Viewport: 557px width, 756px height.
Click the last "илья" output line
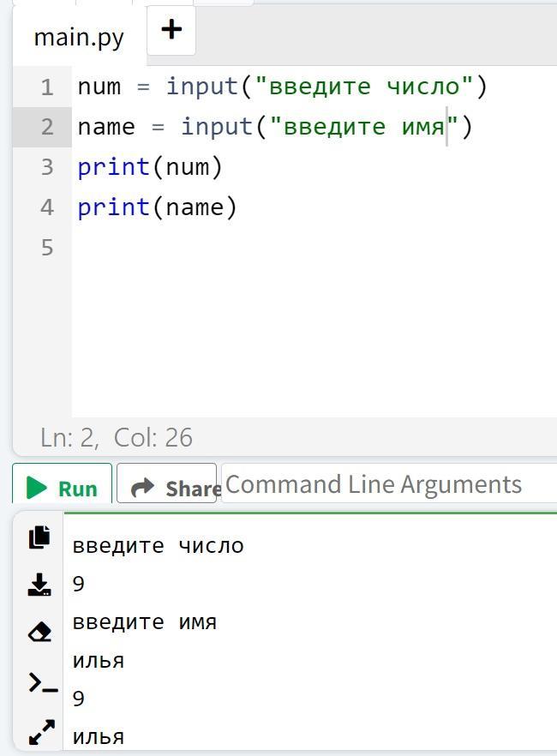click(x=99, y=737)
